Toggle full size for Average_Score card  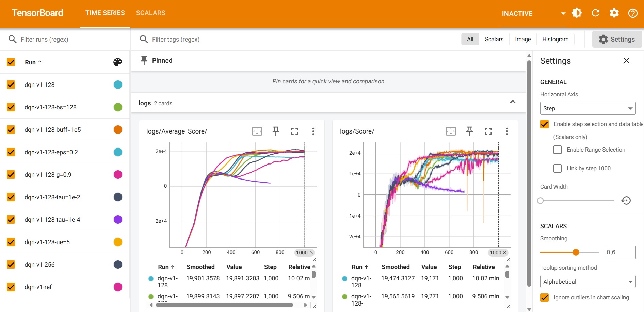click(x=294, y=131)
